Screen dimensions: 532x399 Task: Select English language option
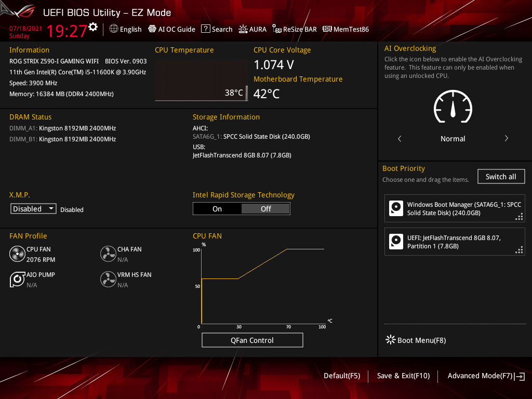130,30
